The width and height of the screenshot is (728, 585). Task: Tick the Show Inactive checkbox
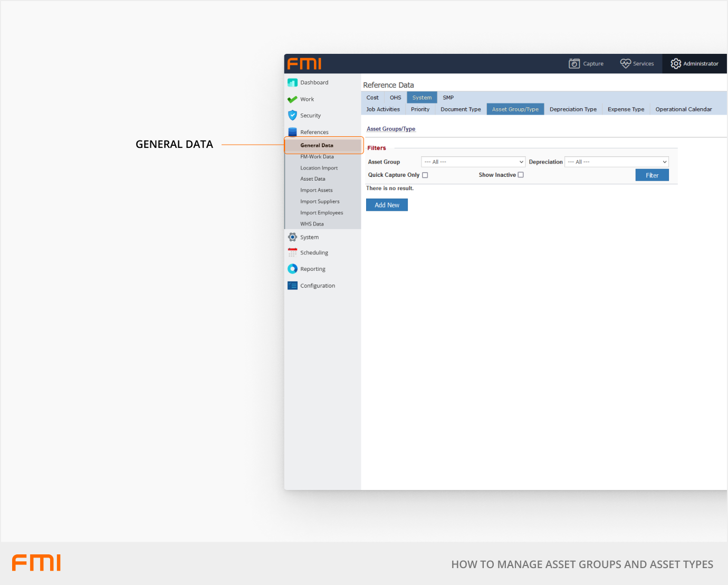521,175
